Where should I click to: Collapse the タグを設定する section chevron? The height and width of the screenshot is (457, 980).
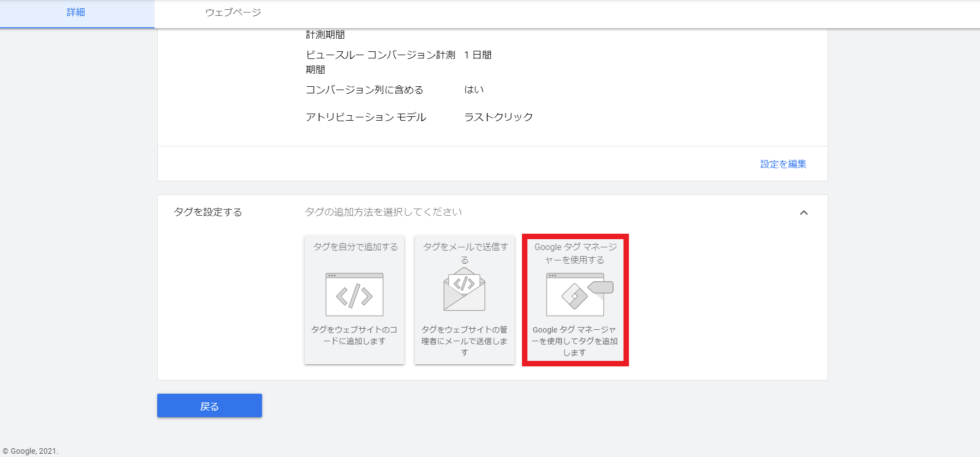coord(804,212)
